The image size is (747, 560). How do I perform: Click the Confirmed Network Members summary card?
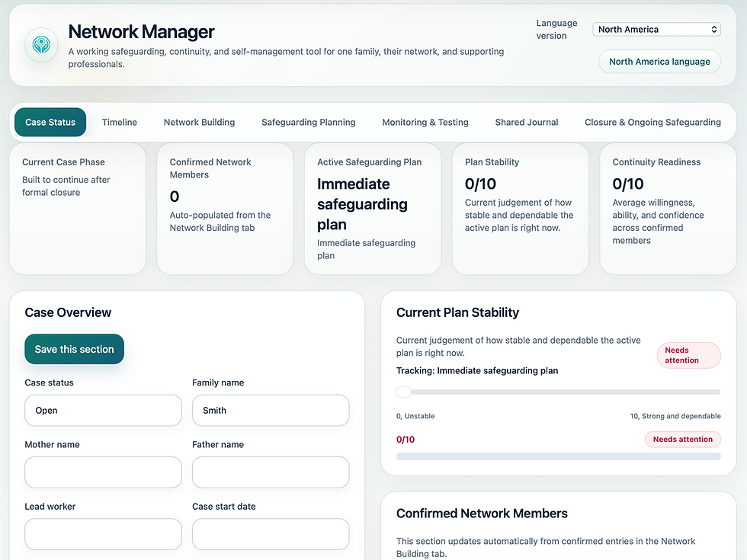coord(225,207)
